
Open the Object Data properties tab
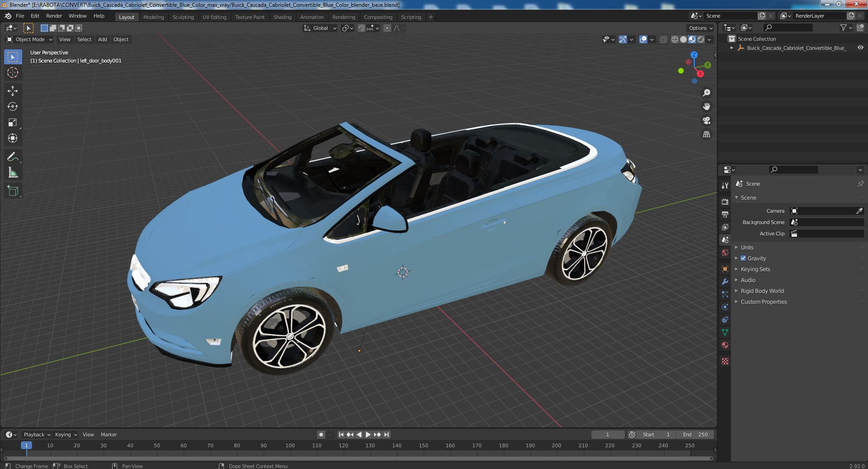coord(725,332)
